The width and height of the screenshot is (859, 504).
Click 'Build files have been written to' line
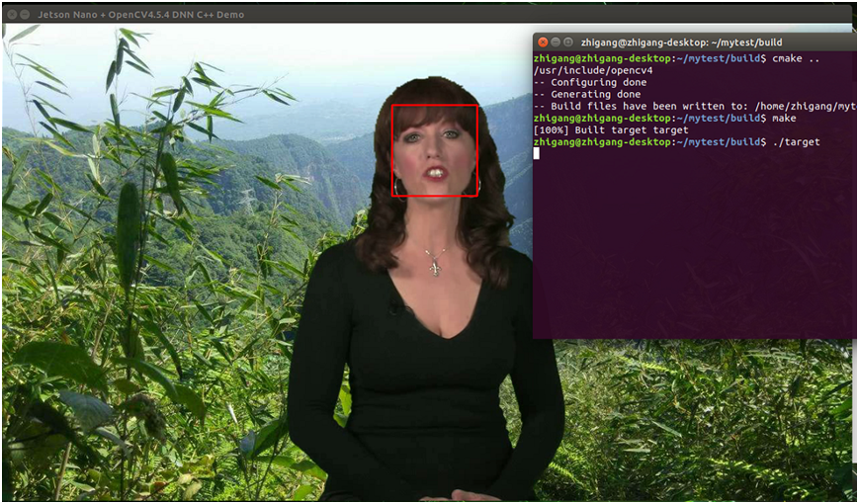coord(692,107)
